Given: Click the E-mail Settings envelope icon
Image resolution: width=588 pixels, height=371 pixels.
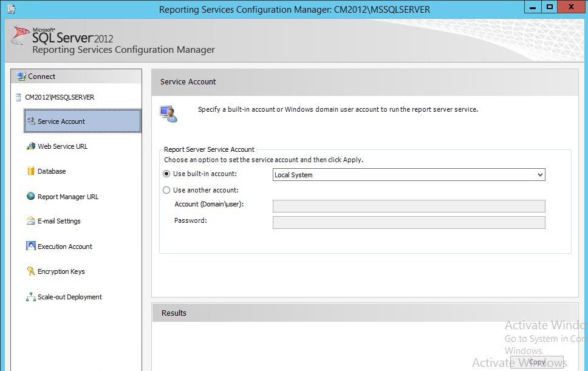Looking at the screenshot, I should point(31,221).
